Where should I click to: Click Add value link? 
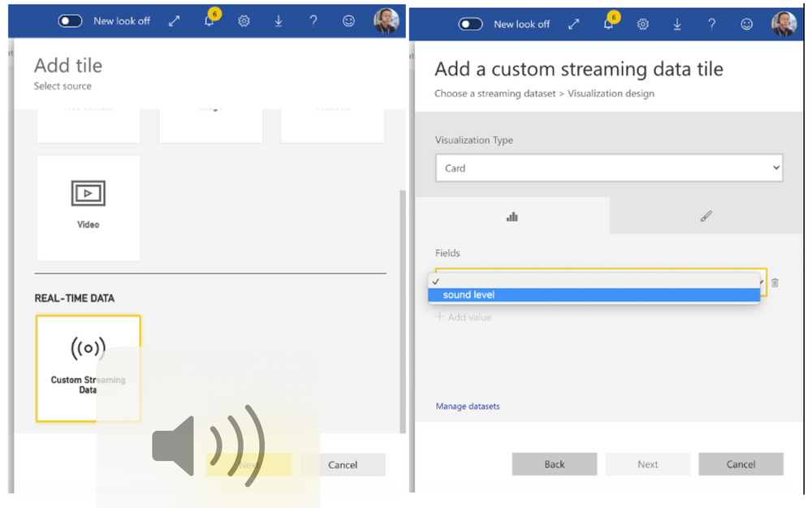point(464,317)
